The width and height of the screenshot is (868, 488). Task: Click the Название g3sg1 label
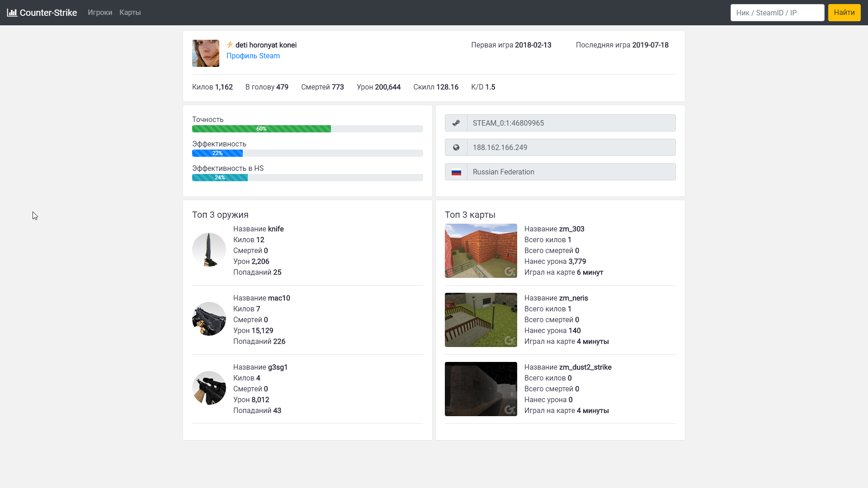coord(260,367)
